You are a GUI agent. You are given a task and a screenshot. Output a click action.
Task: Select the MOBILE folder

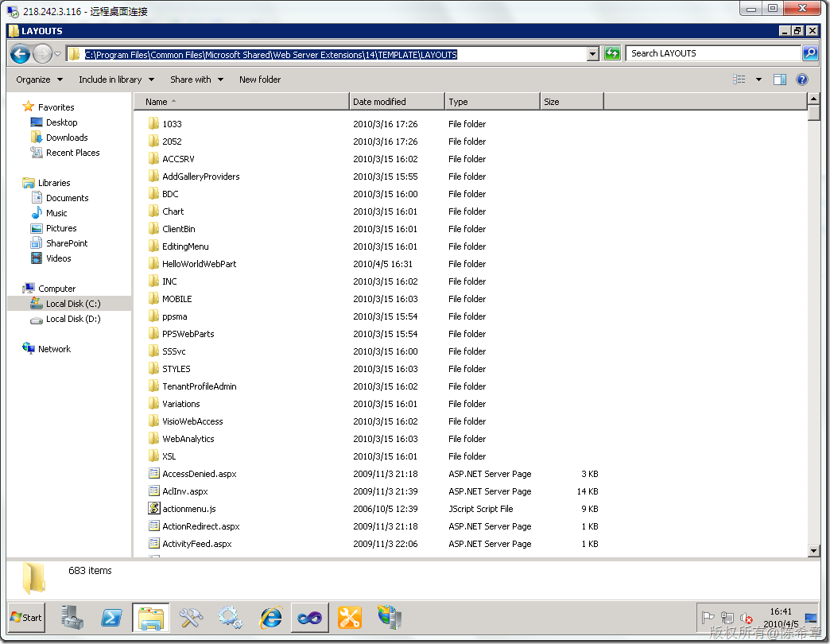[176, 299]
